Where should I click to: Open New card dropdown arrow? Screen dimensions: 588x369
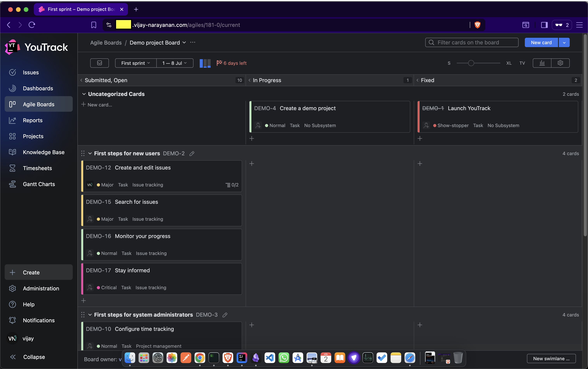click(x=564, y=42)
